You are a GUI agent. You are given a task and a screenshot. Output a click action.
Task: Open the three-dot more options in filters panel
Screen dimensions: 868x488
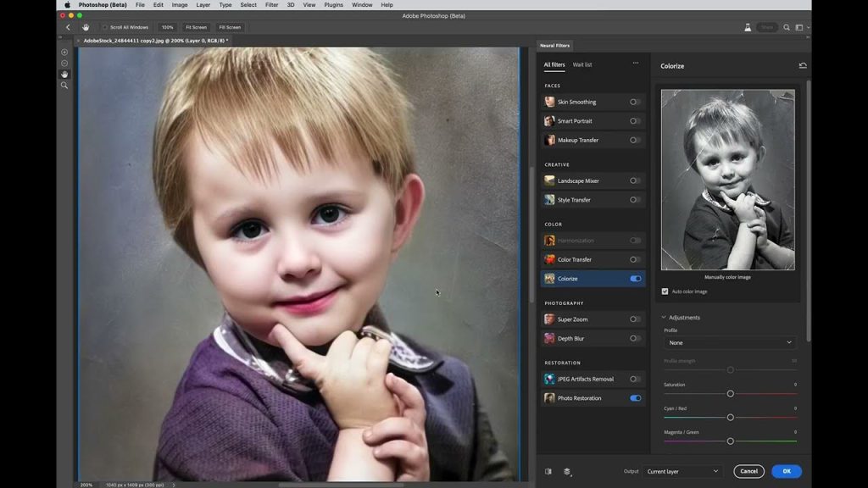point(635,64)
